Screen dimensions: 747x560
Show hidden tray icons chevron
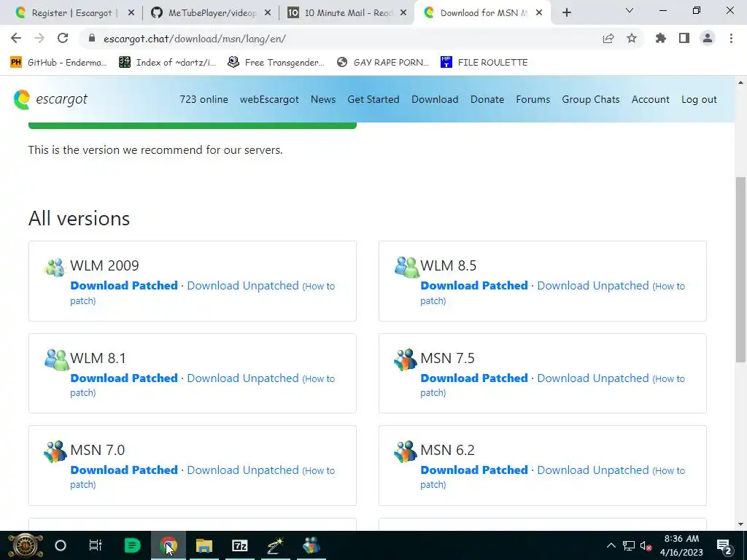click(611, 545)
